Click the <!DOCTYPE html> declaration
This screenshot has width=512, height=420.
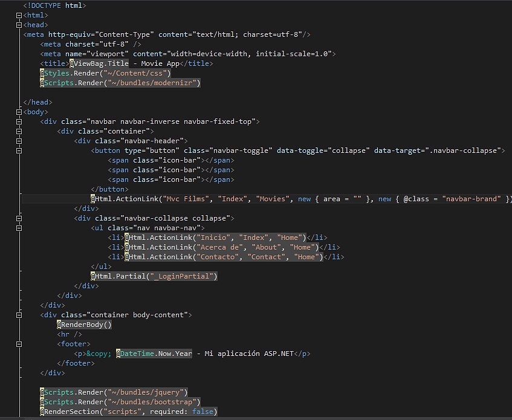tap(54, 5)
